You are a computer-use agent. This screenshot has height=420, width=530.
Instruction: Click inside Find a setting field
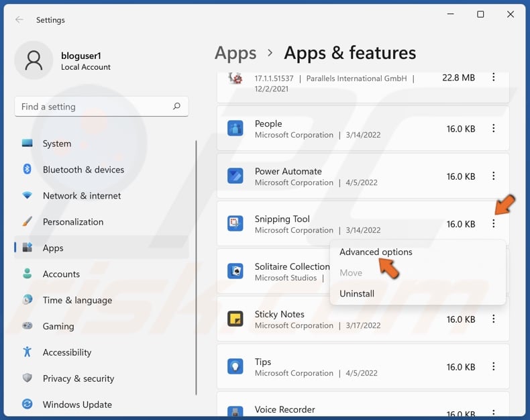coord(101,107)
